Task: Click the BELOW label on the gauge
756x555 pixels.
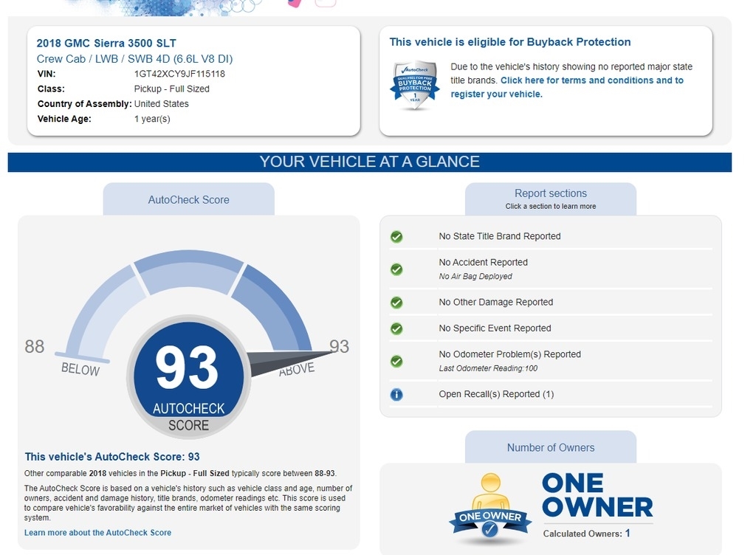Action: [x=80, y=369]
